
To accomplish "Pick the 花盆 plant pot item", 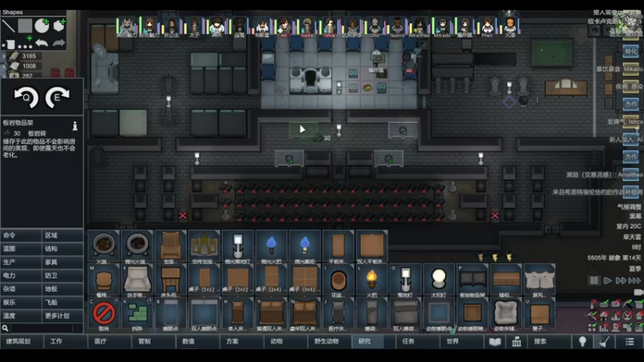I will click(338, 281).
